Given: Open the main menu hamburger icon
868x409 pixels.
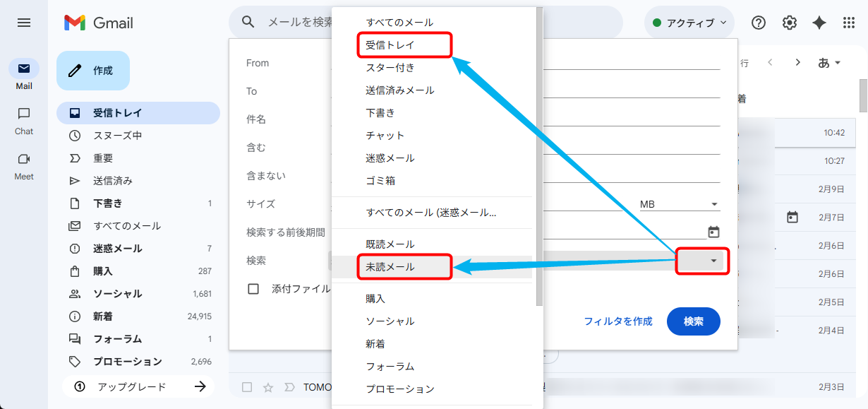Looking at the screenshot, I should (24, 23).
